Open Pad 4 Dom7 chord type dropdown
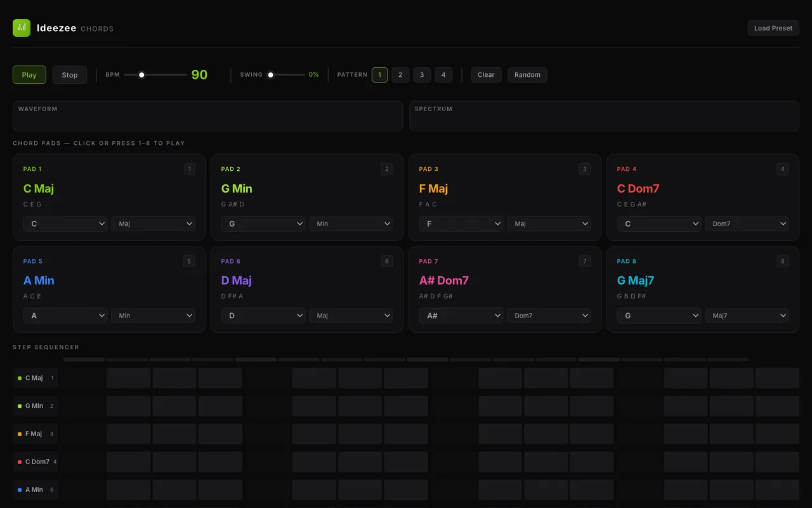The image size is (812, 508). pyautogui.click(x=747, y=224)
